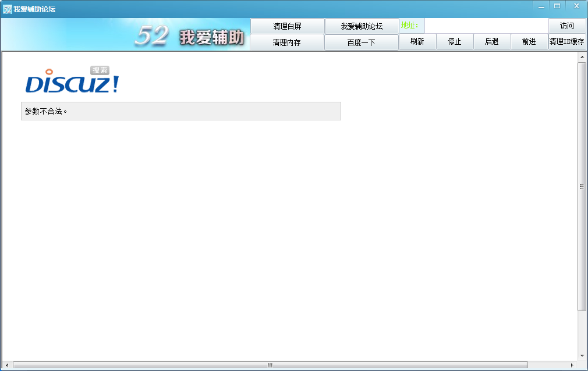
Task: Click the vertical scrollbar thumb
Action: click(582, 187)
